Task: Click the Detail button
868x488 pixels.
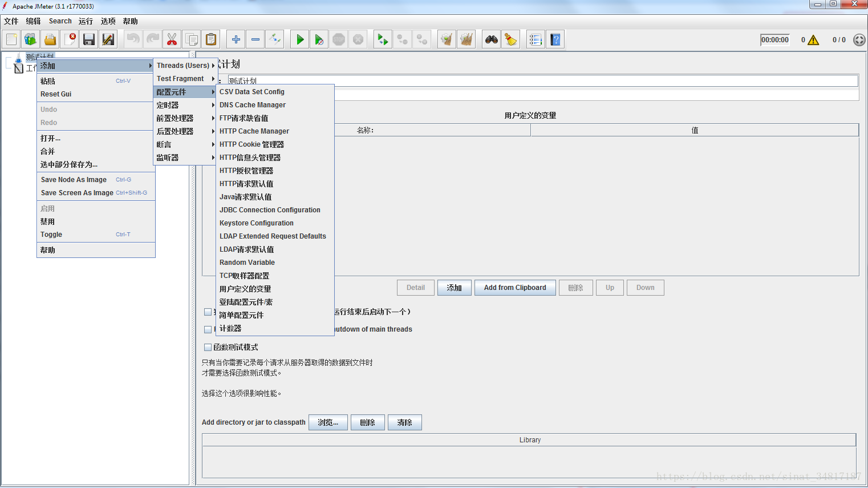Action: 416,288
